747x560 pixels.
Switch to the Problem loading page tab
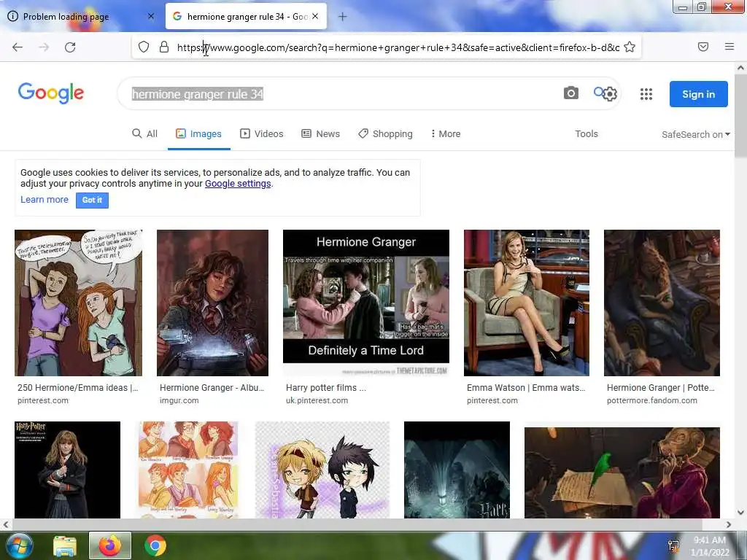(82, 16)
